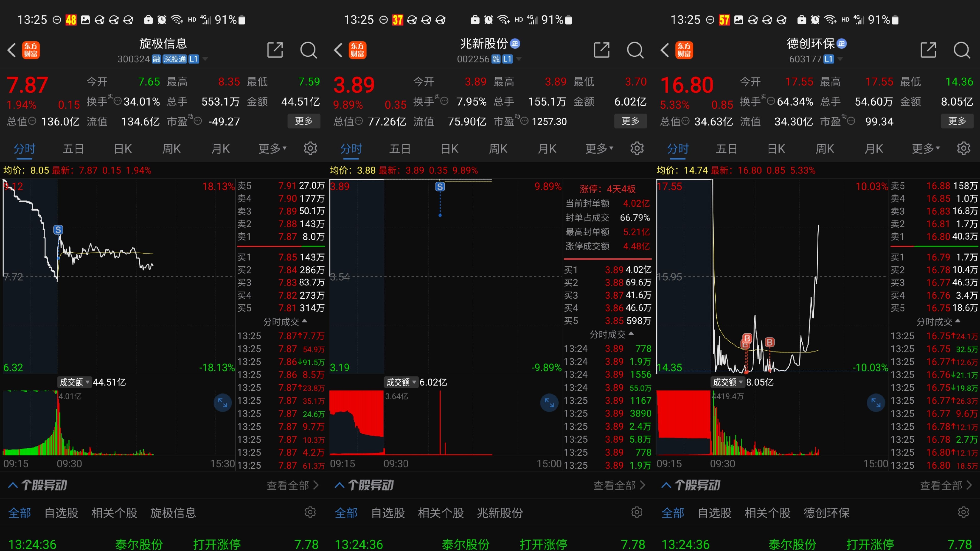The height and width of the screenshot is (551, 980).
Task: Tap back arrow in 兆新股份 panel
Action: [338, 50]
